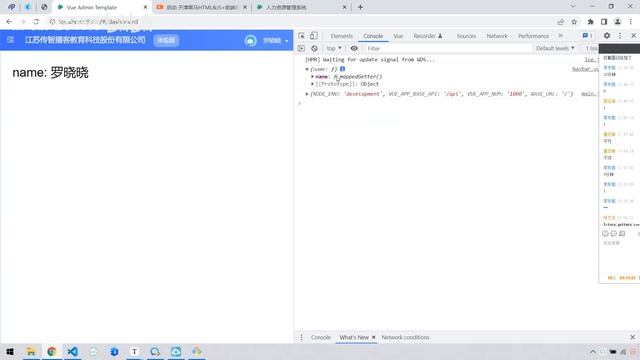Viewport: 640px width, 360px height.
Task: Open the tab search chevron
Action: point(573,7)
